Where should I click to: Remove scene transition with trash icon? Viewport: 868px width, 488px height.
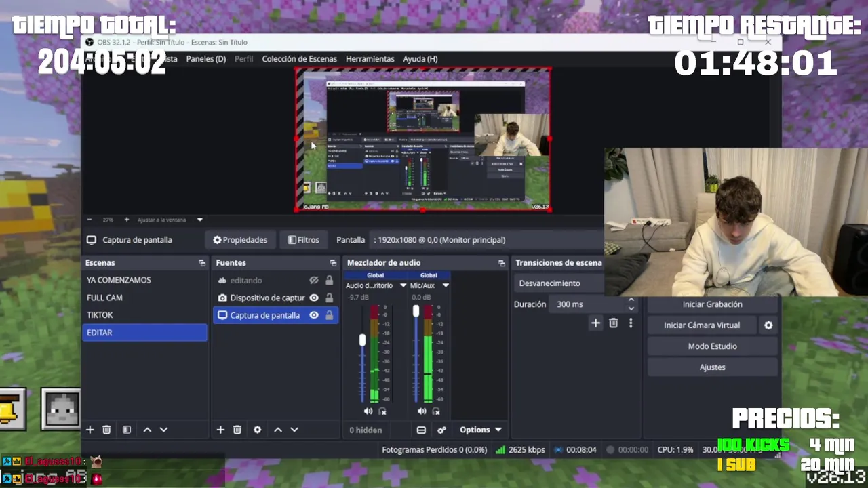point(613,323)
